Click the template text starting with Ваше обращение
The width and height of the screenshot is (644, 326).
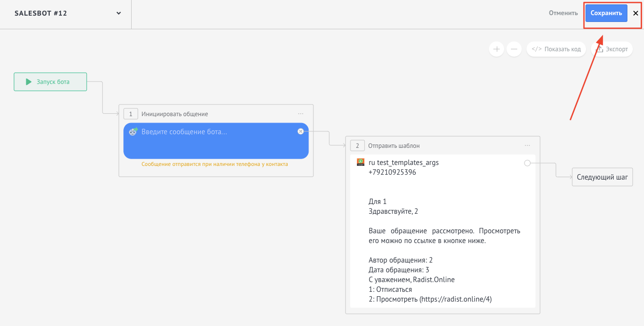(444, 236)
